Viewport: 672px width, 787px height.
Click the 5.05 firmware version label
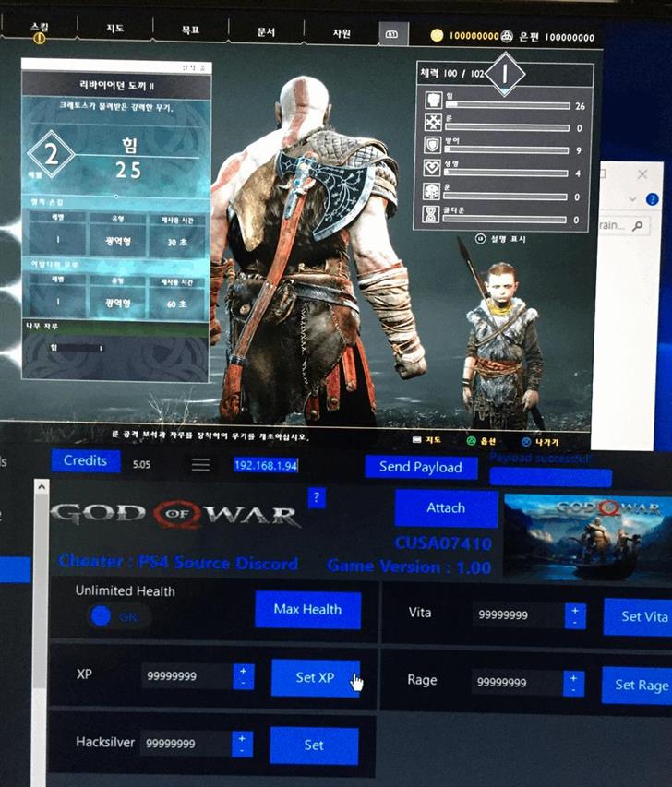click(141, 464)
